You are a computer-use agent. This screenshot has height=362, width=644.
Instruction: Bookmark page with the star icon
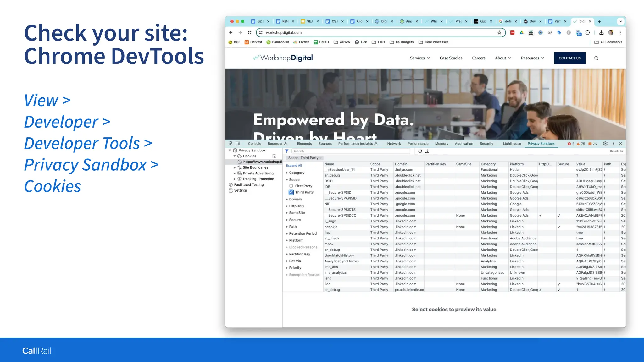pos(499,33)
